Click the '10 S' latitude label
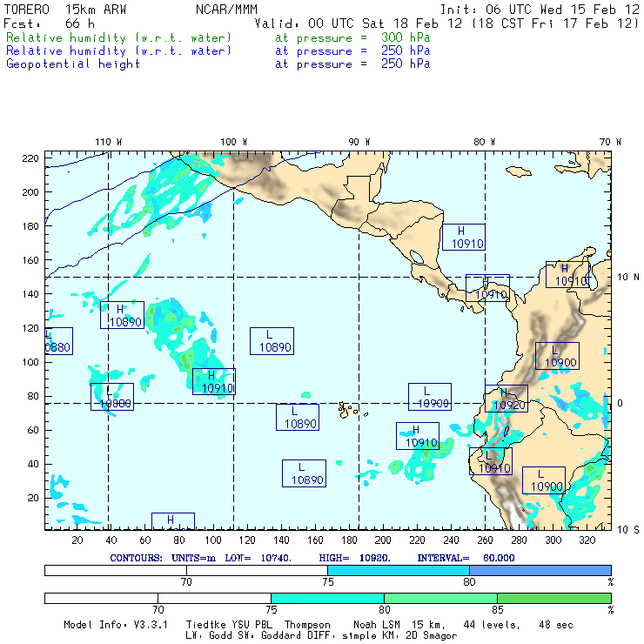The width and height of the screenshot is (644, 644). 628,530
